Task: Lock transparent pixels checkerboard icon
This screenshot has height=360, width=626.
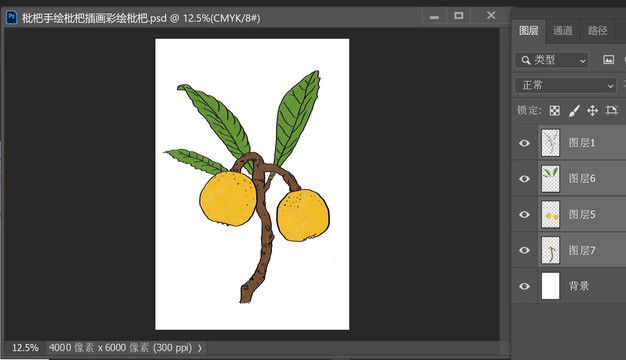Action: point(555,111)
